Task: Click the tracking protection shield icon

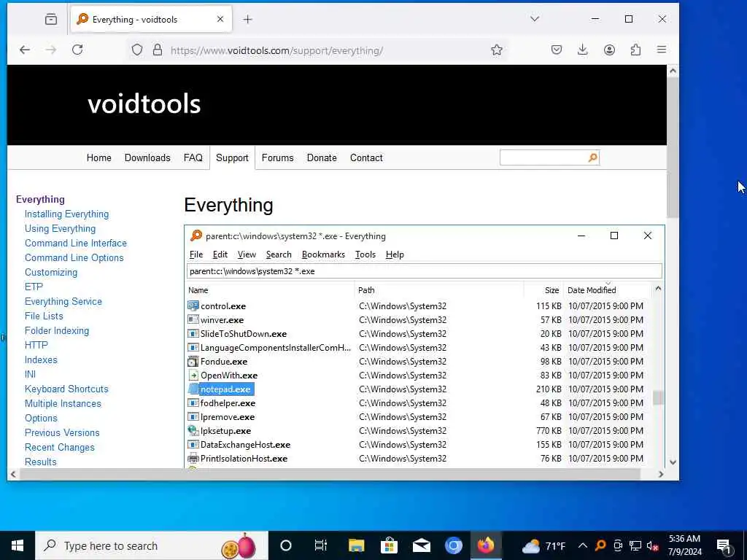Action: pyautogui.click(x=137, y=50)
